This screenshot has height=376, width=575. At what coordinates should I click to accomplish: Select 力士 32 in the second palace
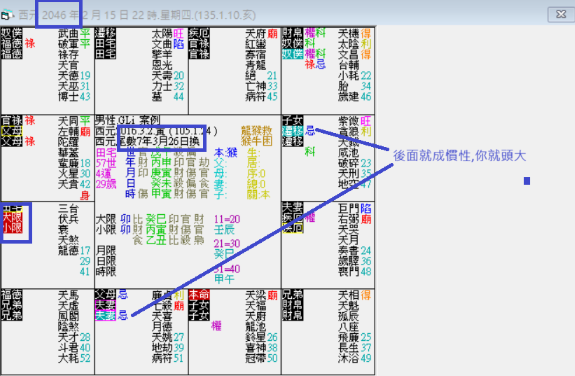click(x=168, y=86)
